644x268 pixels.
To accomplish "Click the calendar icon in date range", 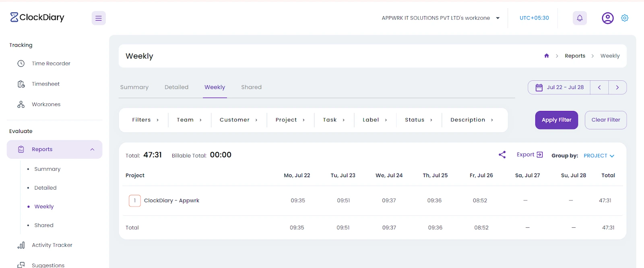I will click(x=539, y=88).
